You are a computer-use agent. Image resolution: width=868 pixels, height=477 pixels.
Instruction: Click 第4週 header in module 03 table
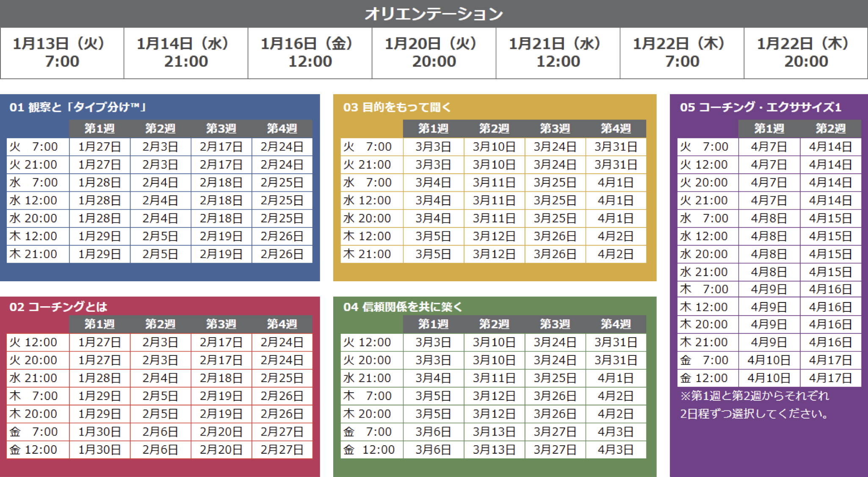[616, 128]
